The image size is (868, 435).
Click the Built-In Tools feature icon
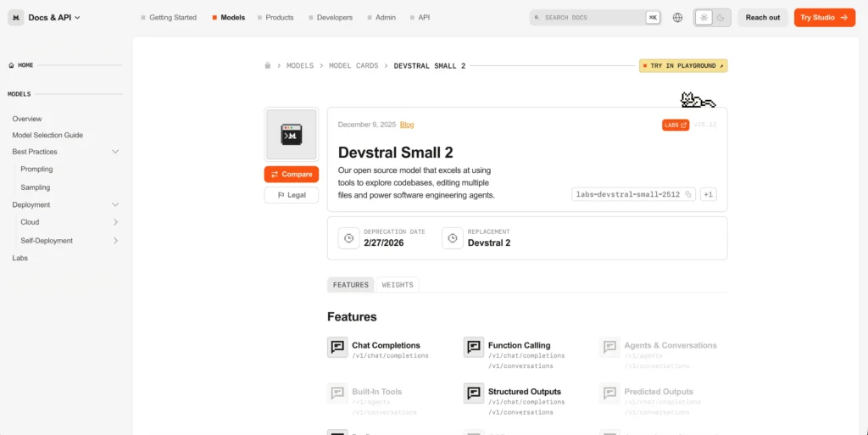[337, 393]
